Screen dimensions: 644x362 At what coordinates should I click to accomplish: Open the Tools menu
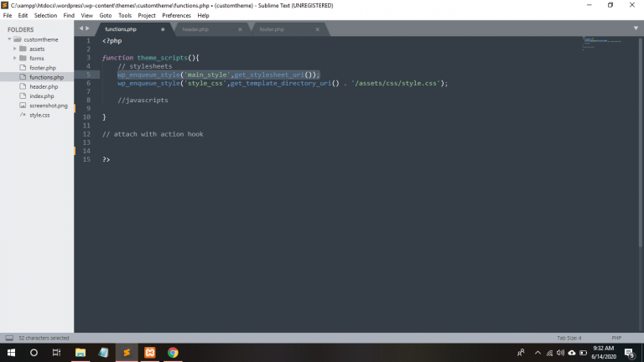click(x=125, y=16)
